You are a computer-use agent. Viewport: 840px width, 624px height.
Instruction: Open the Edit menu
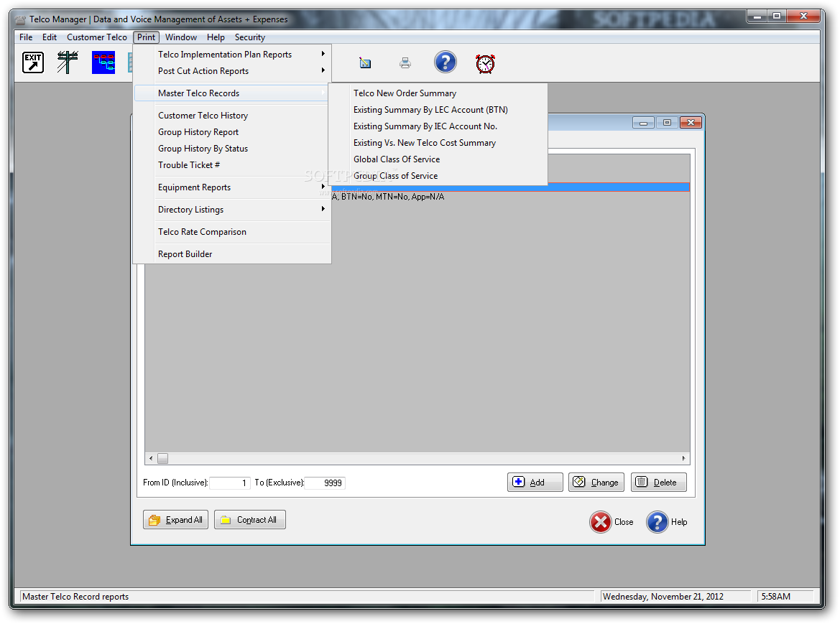click(50, 37)
